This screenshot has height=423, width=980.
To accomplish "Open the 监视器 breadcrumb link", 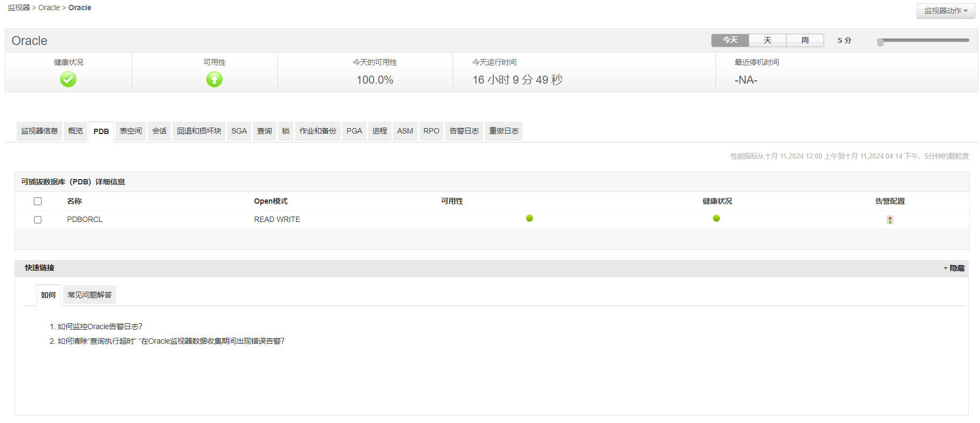I will click(19, 8).
